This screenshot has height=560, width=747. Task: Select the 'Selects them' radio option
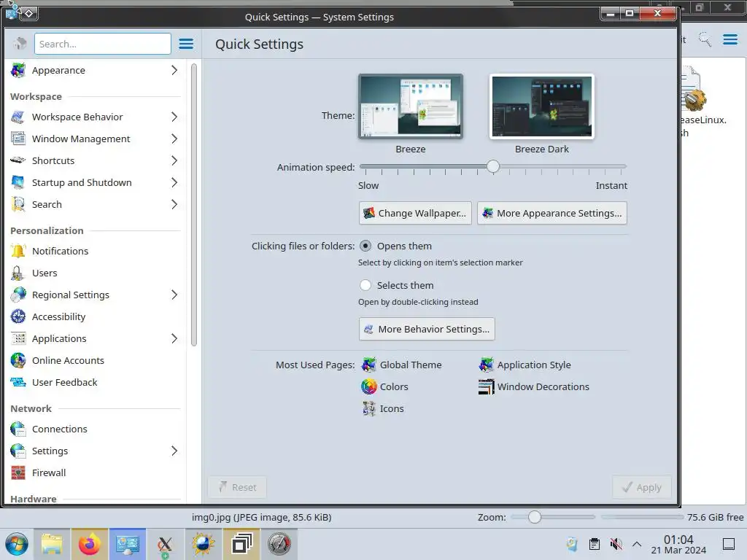(365, 285)
